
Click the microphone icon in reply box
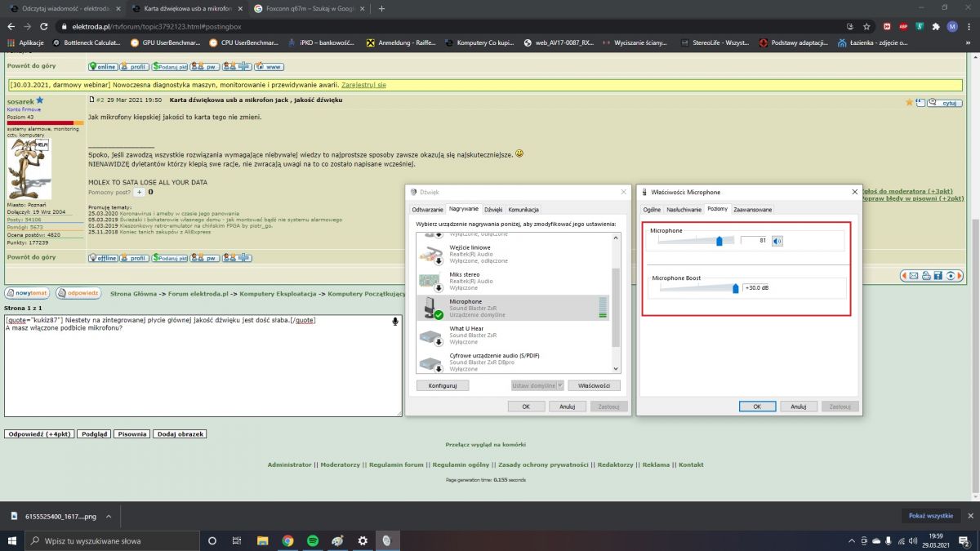coord(396,322)
